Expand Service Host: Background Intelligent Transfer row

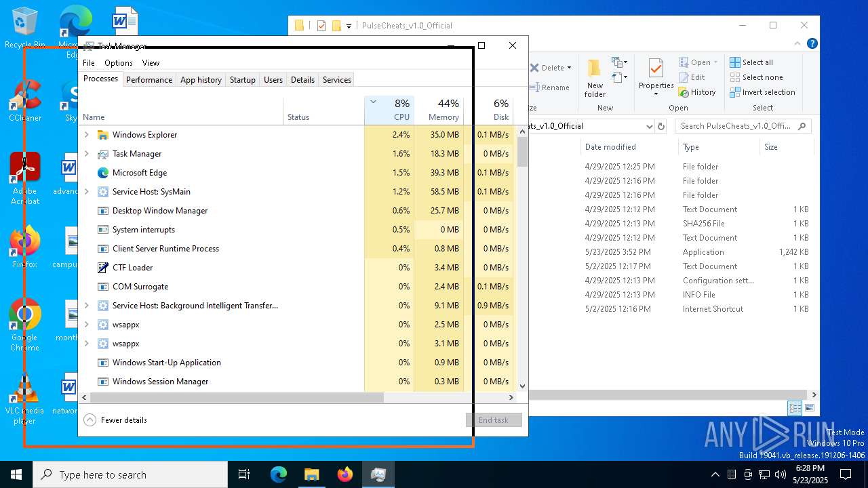[x=86, y=306]
